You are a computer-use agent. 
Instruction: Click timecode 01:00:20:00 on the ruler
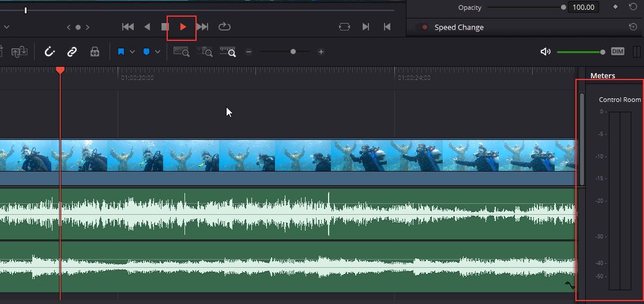tap(138, 78)
